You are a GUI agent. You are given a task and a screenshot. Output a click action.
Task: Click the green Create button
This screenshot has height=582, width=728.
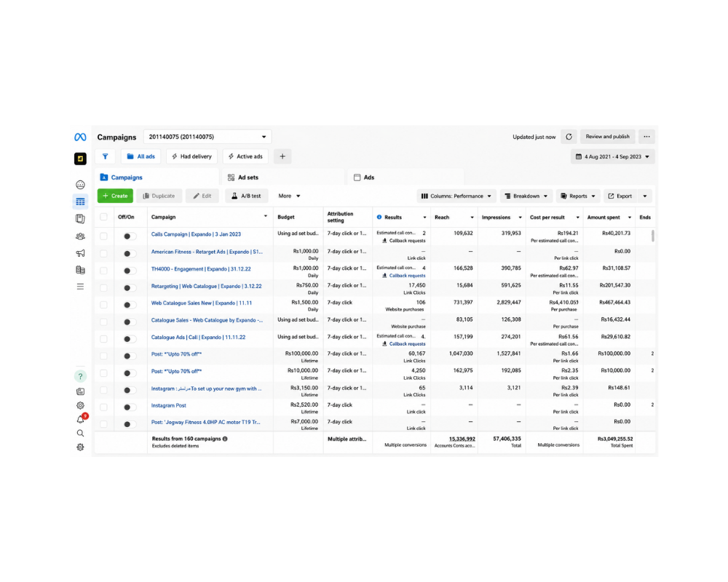[115, 196]
